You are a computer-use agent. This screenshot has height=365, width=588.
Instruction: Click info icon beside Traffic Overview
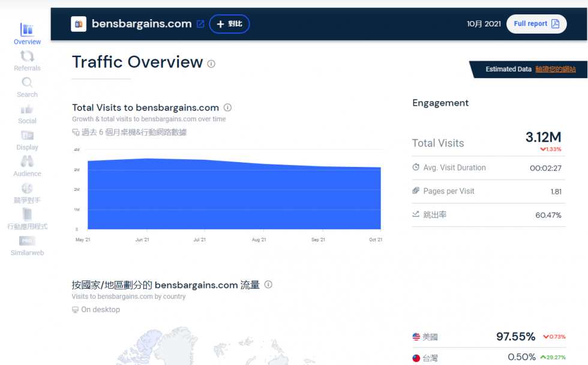point(211,64)
